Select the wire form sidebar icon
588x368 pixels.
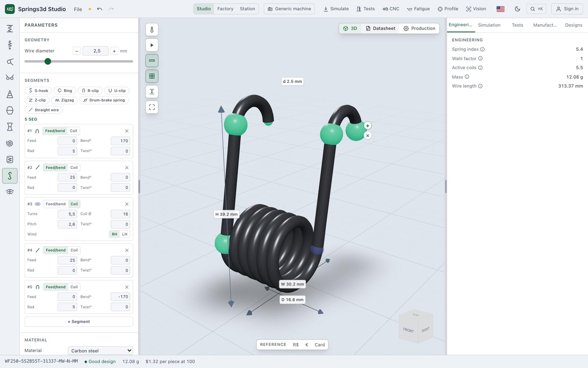10,176
